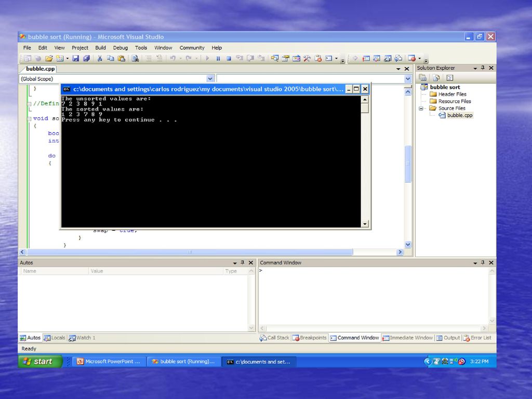Image resolution: width=532 pixels, height=399 pixels.
Task: Switch to the Locals tab
Action: 55,338
